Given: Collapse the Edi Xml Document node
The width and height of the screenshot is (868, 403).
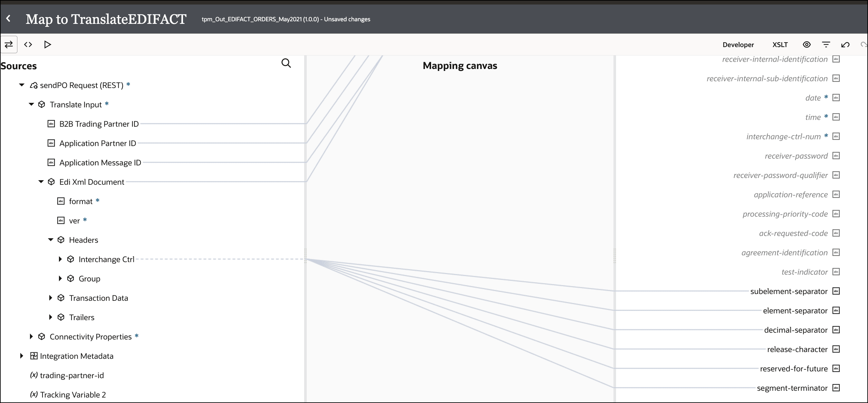Looking at the screenshot, I should point(41,182).
